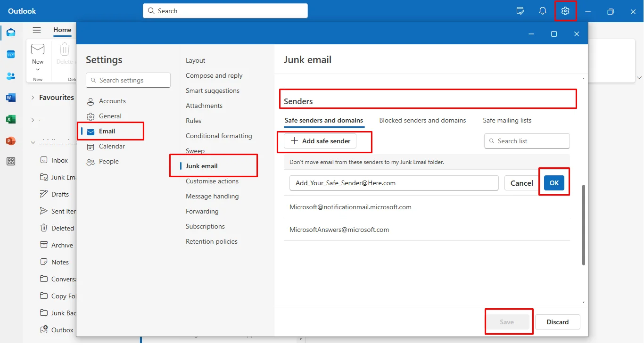
Task: Switch to Safe senders and domains tab
Action: coord(324,120)
